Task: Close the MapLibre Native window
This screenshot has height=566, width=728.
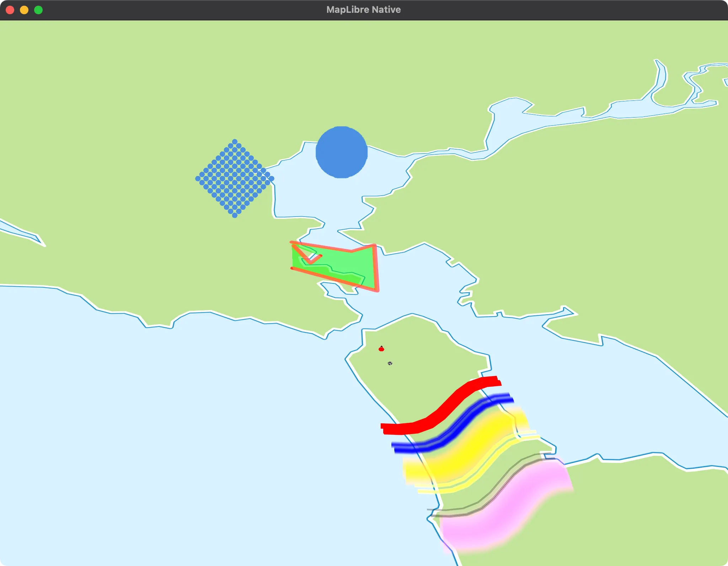Action: click(11, 10)
